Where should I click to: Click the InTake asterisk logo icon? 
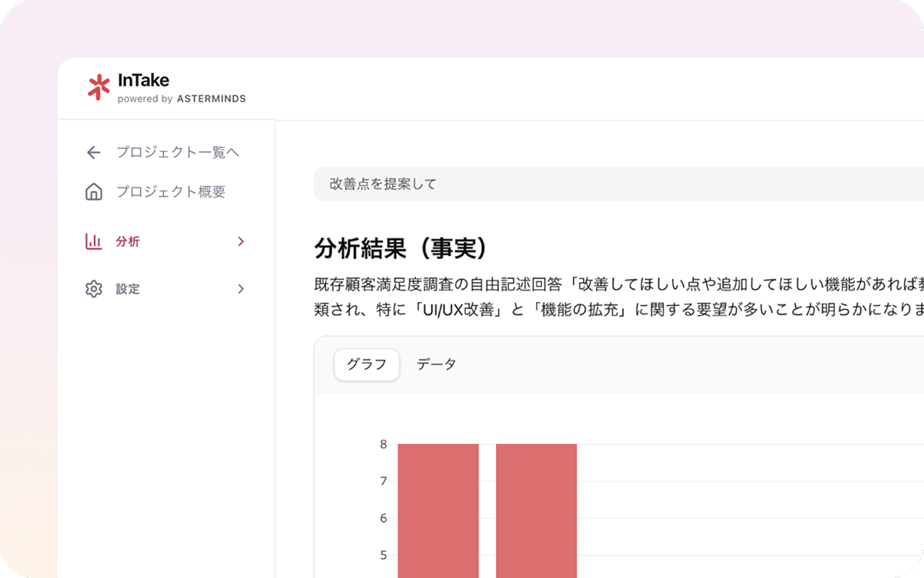tap(99, 86)
